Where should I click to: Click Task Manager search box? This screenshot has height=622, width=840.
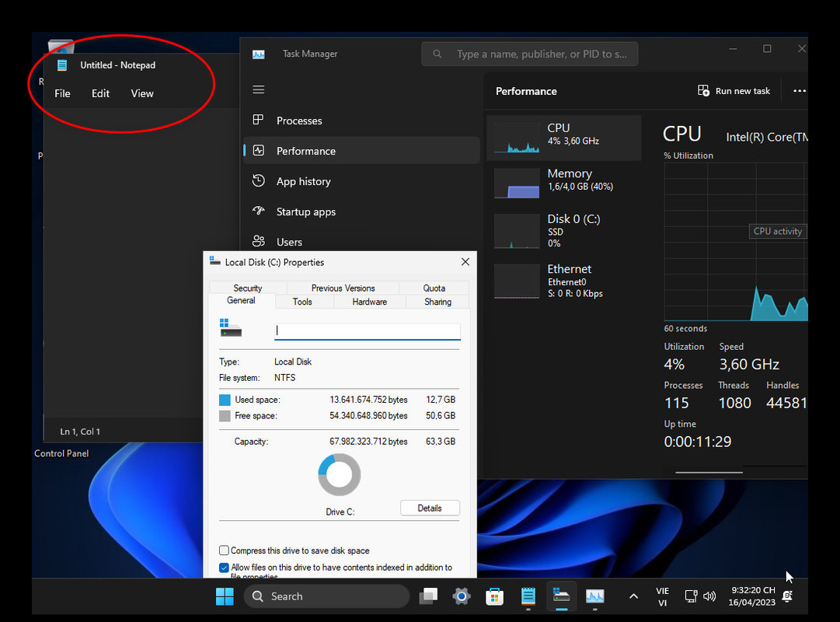tap(530, 54)
